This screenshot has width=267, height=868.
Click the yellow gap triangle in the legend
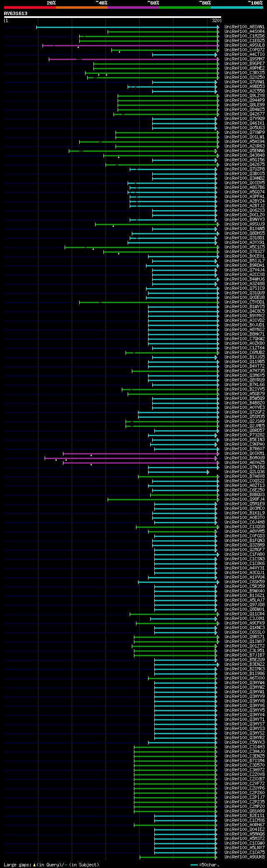[35, 864]
